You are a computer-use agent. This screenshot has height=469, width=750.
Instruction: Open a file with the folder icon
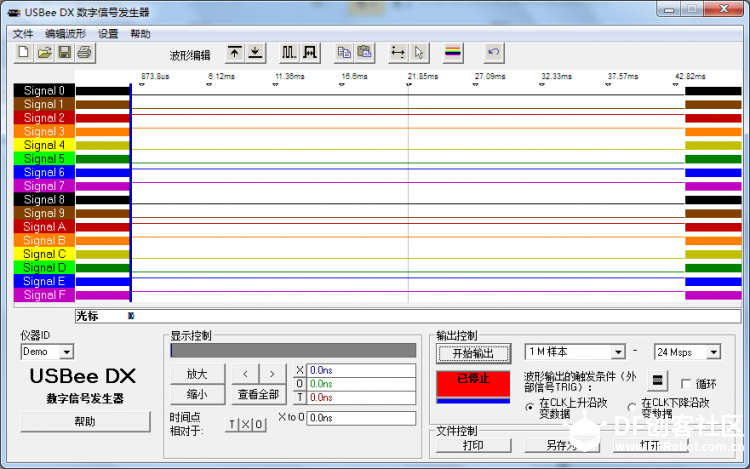point(44,52)
